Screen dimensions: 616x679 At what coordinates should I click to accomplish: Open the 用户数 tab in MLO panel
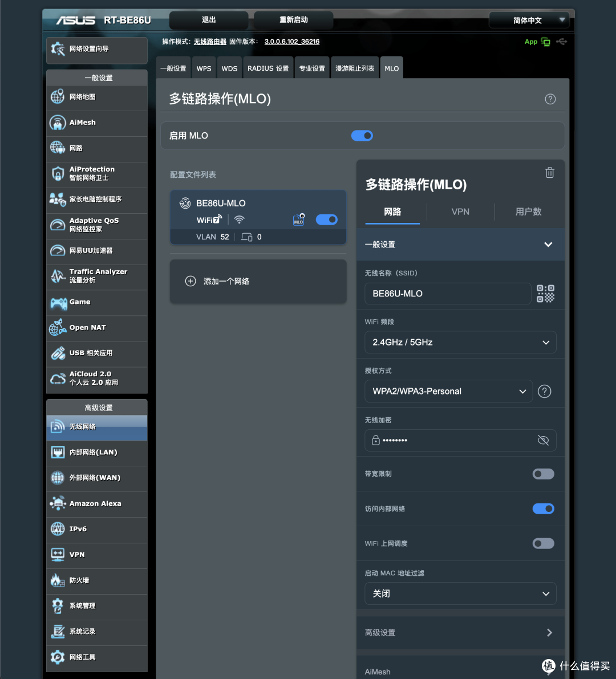(x=529, y=212)
